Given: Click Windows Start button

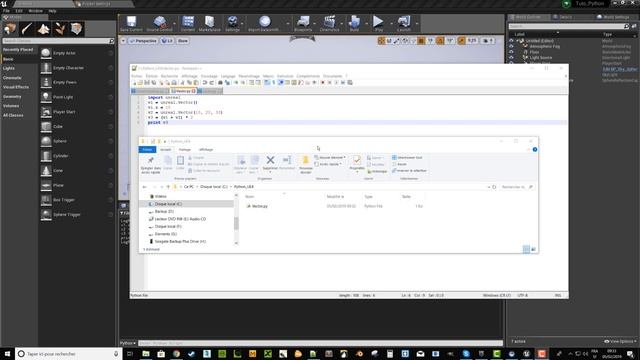Looking at the screenshot, I should coord(7,354).
